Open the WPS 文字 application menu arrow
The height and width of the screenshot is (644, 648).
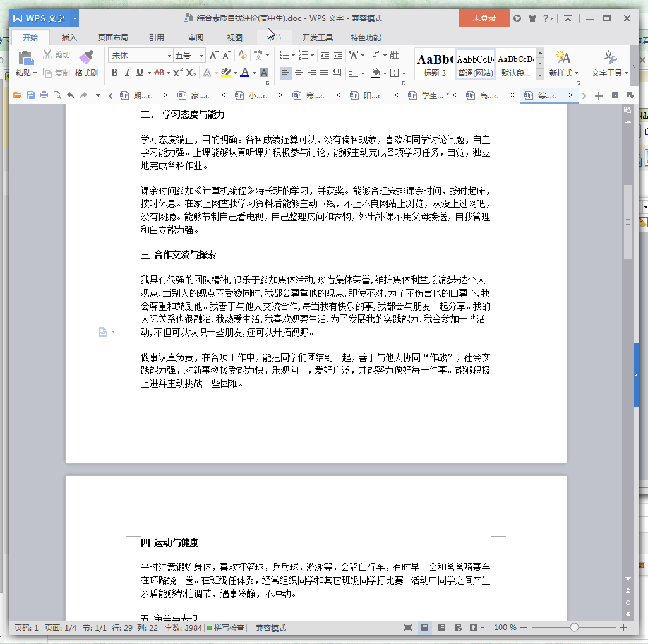(x=75, y=18)
